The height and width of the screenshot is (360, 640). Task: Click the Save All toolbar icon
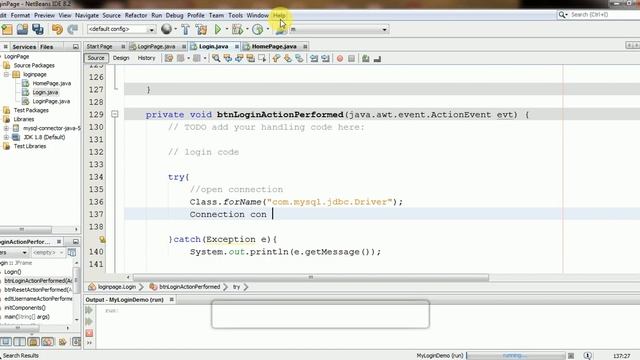(38, 29)
